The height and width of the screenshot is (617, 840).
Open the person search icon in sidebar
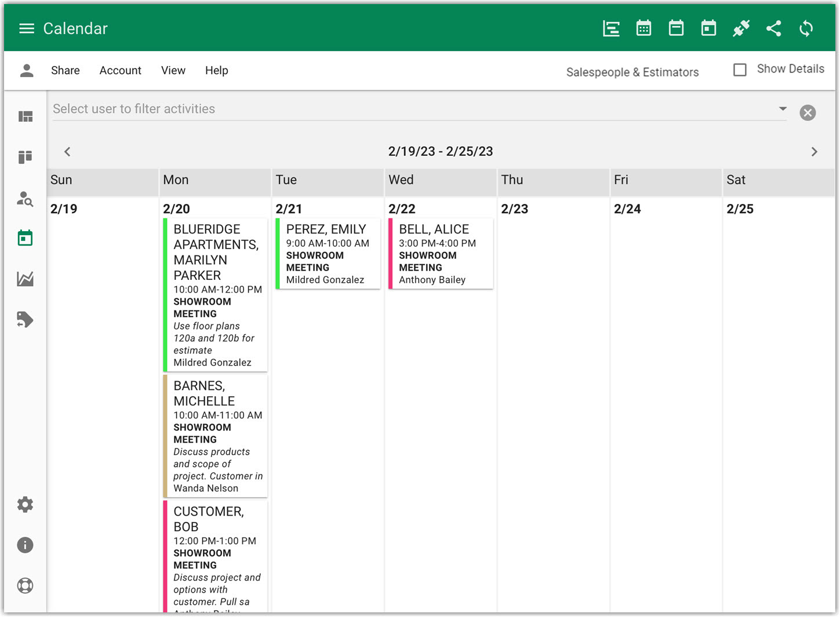(26, 198)
